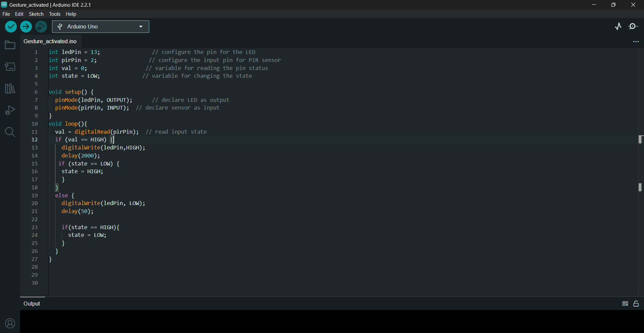Click line number 6 in the gutter

pos(36,92)
